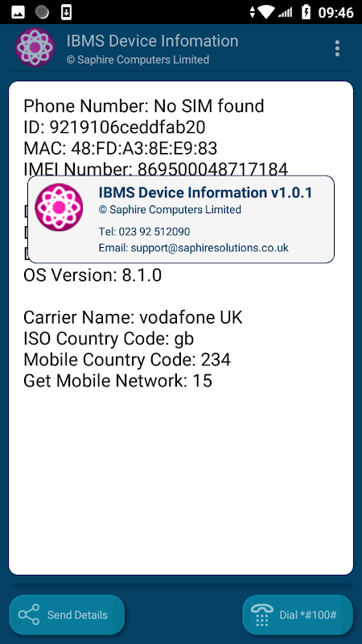Tap the IMEI Number line
362x644 pixels.
pyautogui.click(x=155, y=169)
